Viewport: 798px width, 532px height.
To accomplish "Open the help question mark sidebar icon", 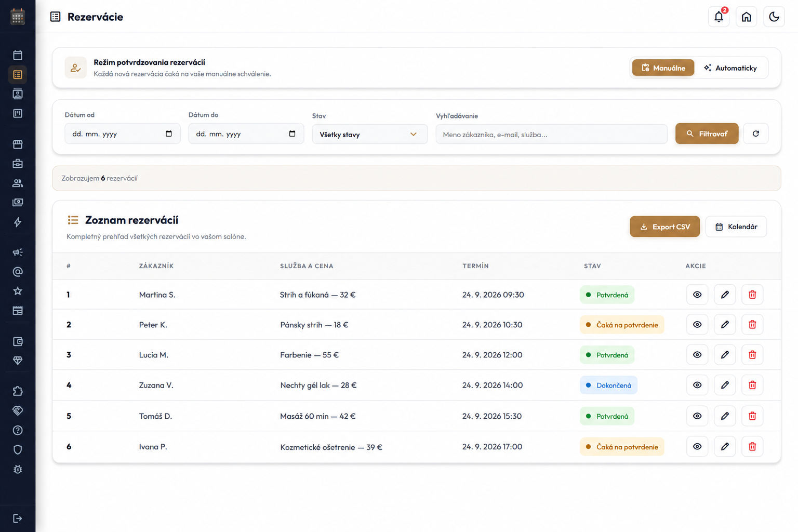I will pyautogui.click(x=18, y=430).
